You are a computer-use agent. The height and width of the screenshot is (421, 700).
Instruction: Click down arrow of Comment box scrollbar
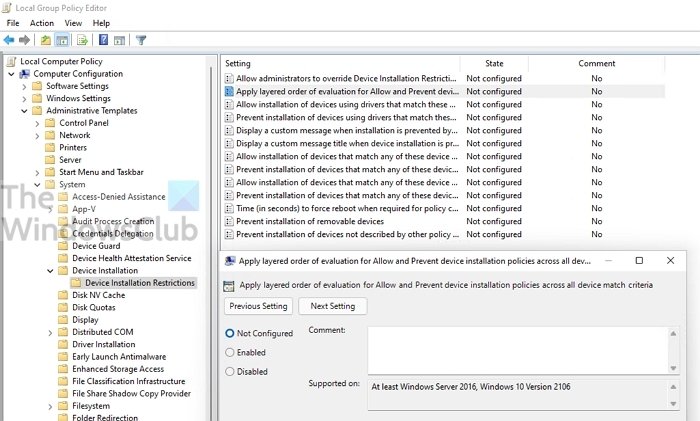click(x=673, y=368)
